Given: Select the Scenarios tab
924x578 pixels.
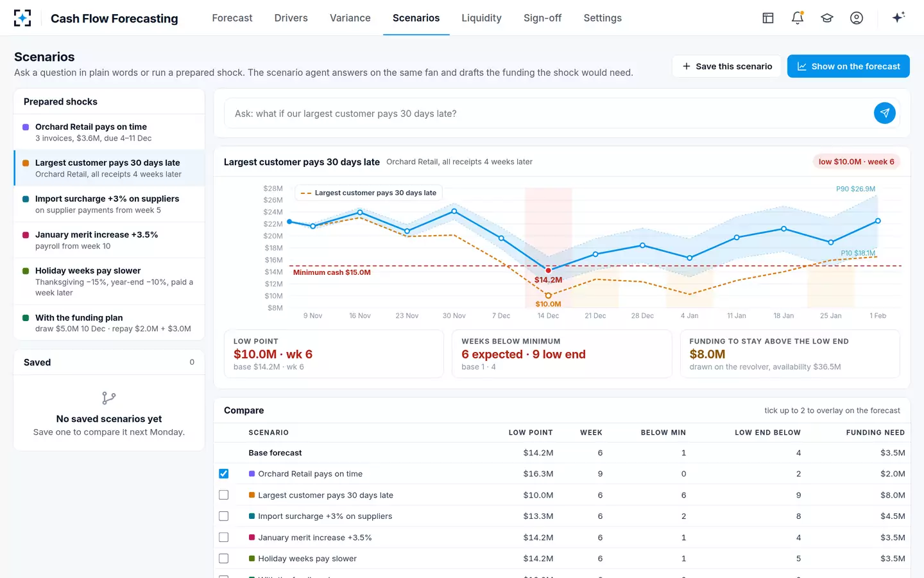Looking at the screenshot, I should 416,18.
